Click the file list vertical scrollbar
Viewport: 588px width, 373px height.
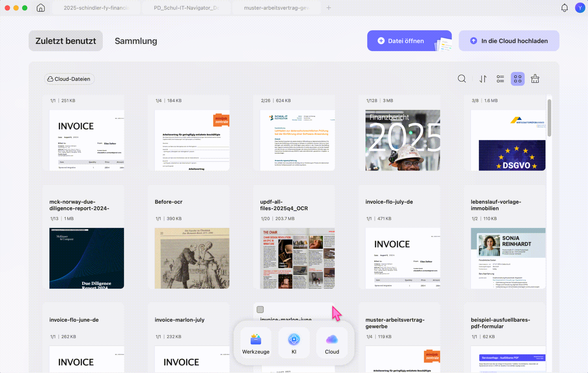(549, 118)
